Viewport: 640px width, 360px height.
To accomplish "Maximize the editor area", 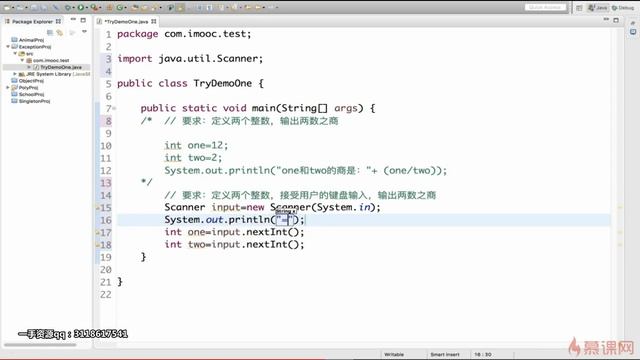I will click(616, 20).
